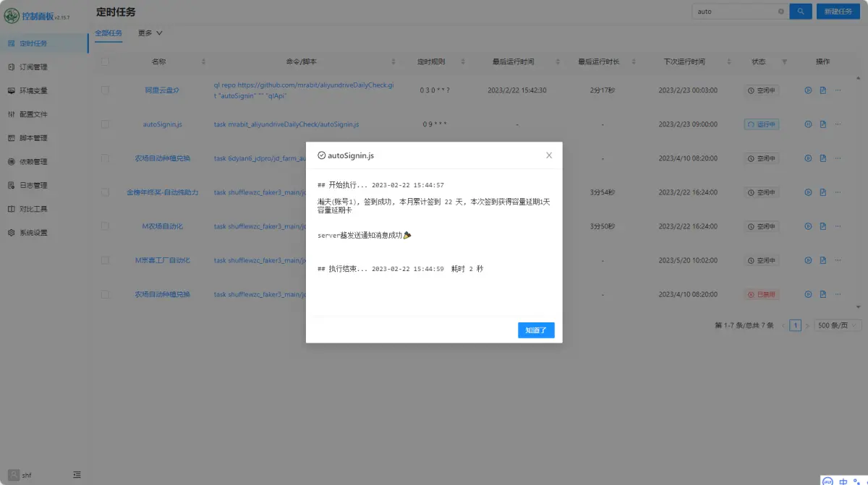Open the 500 条/页 page size dropdown
Viewport: 868px width, 485px height.
pos(838,325)
